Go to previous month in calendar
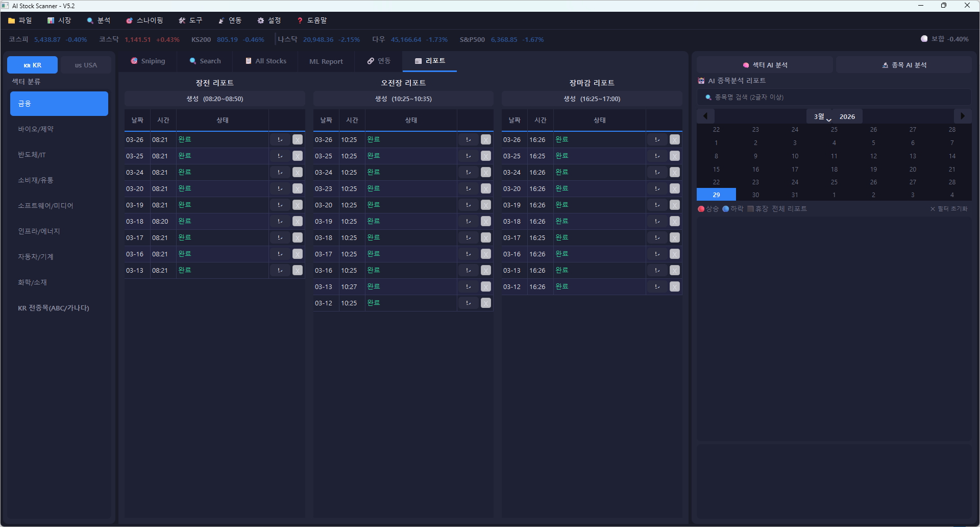The image size is (980, 527). (x=705, y=116)
